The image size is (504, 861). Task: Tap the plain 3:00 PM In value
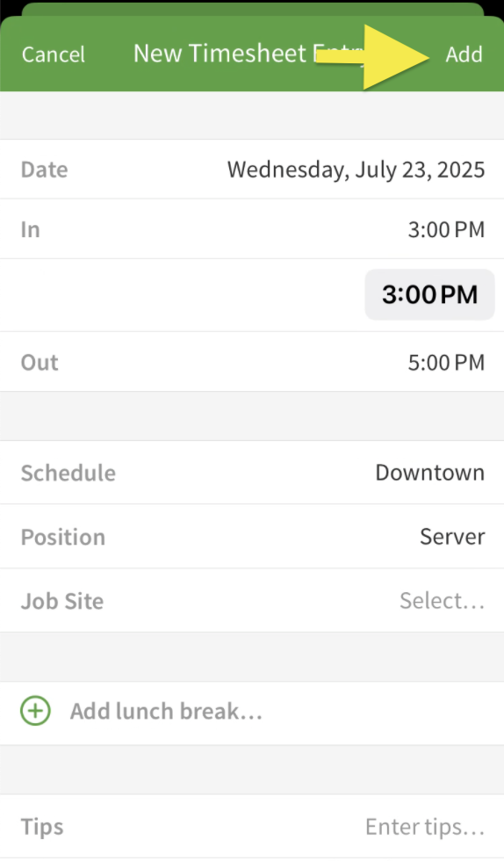coord(446,229)
